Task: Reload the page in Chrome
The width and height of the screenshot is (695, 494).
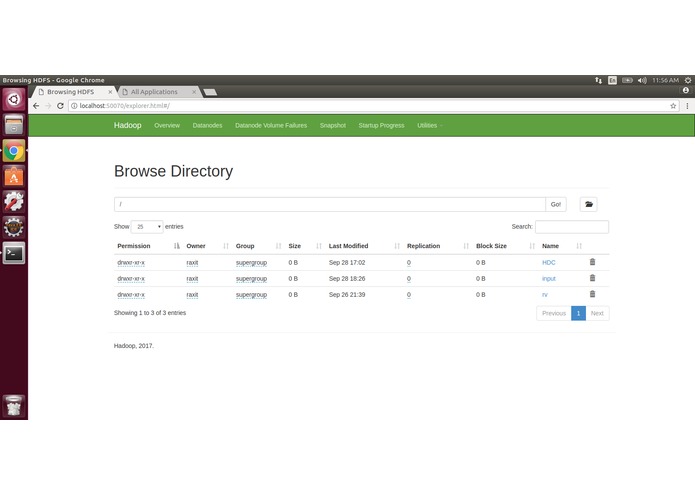Action: click(60, 106)
